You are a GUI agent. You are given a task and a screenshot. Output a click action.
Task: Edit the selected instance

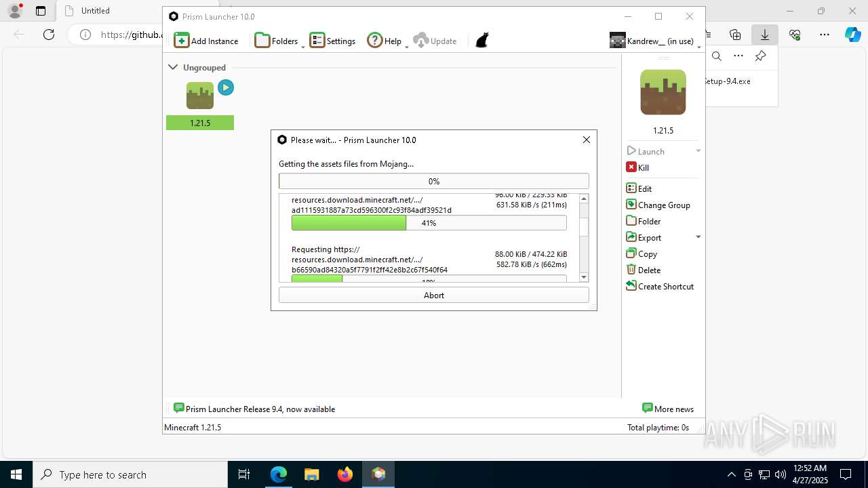[x=639, y=188]
